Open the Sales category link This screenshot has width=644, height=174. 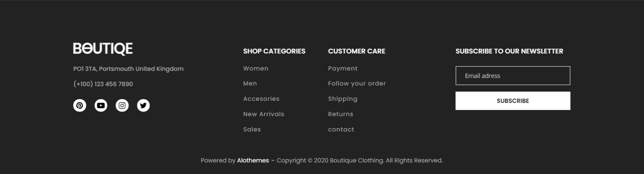pos(252,129)
